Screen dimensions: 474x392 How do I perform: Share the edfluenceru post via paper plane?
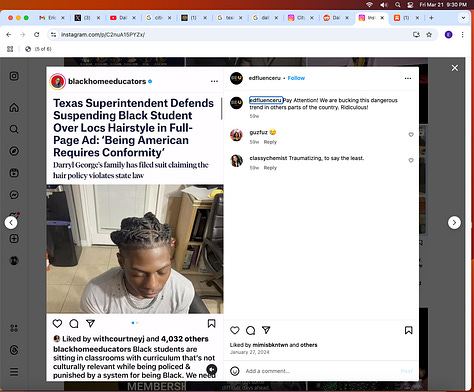coord(266,330)
